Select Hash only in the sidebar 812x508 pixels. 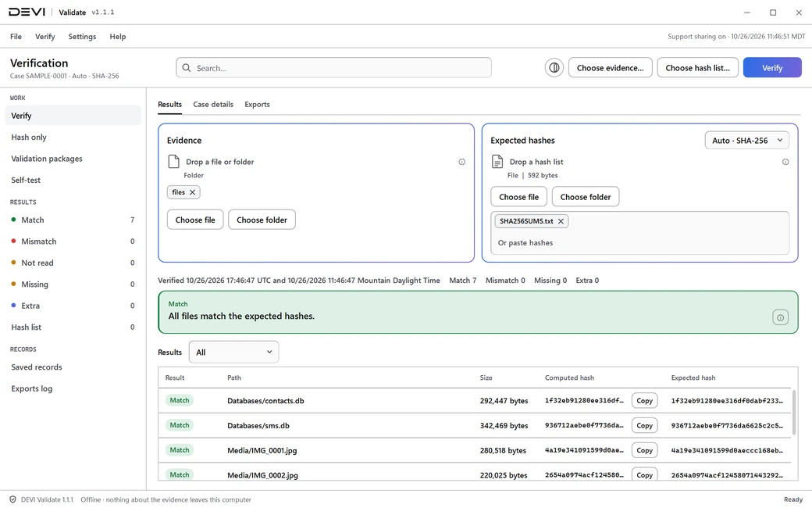73,138
